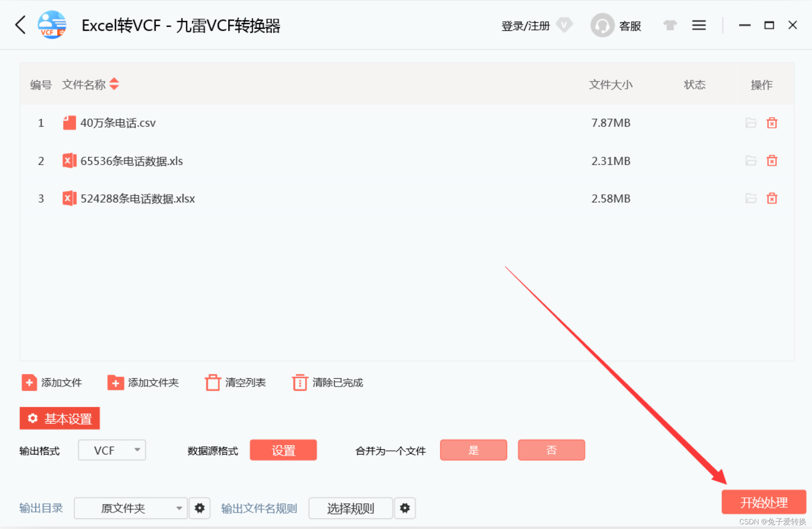Image resolution: width=812 pixels, height=529 pixels.
Task: Click the 设置 data source button
Action: (x=283, y=450)
